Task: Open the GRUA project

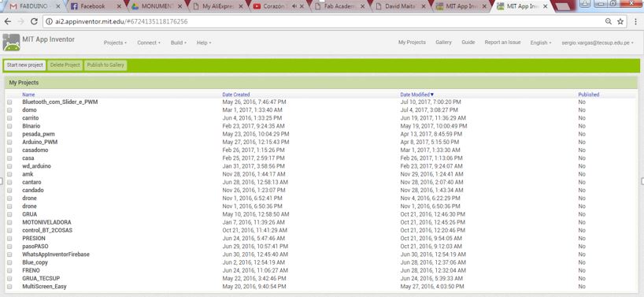Action: 30,214
